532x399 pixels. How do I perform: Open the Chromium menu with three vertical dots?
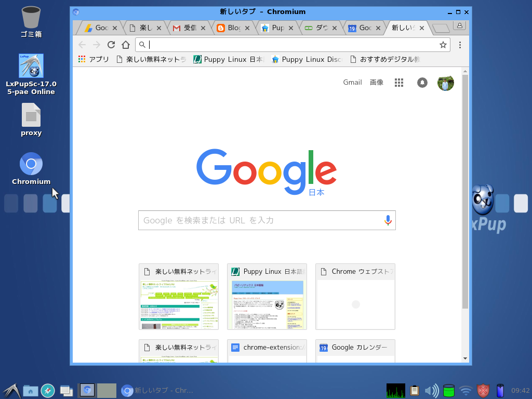[459, 45]
